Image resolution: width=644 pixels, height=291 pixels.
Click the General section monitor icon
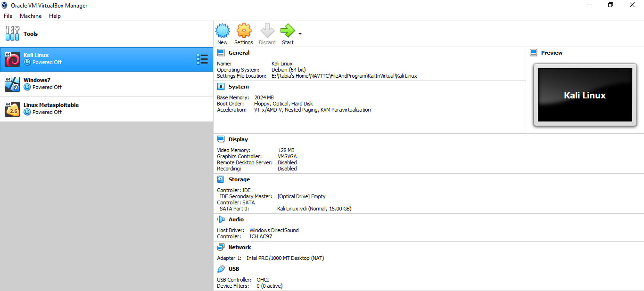(x=221, y=52)
